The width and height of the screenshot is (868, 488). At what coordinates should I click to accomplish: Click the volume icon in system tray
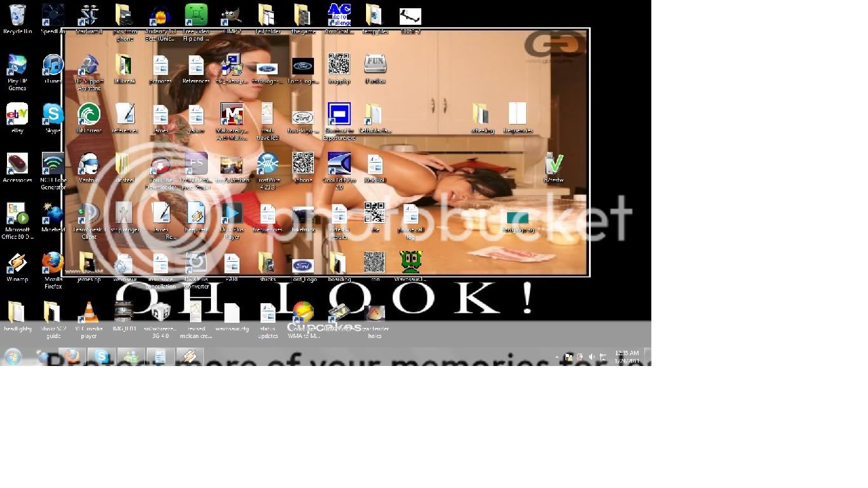pyautogui.click(x=592, y=357)
